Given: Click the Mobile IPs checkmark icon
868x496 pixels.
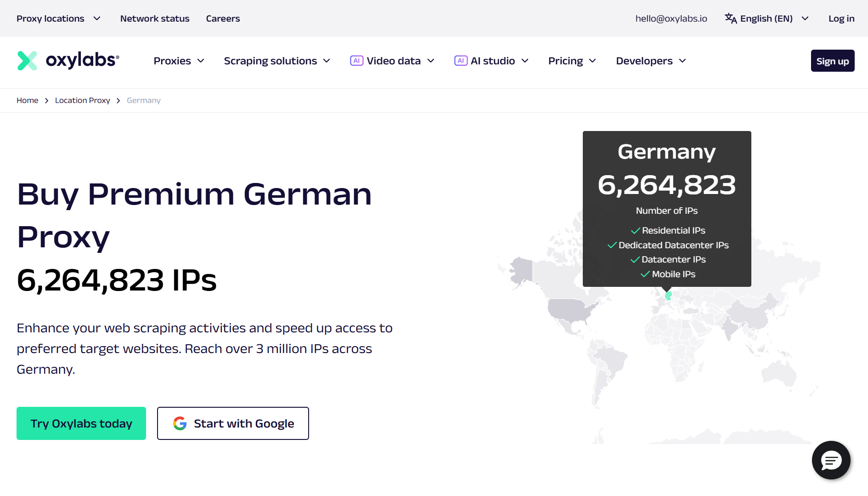Looking at the screenshot, I should click(645, 274).
